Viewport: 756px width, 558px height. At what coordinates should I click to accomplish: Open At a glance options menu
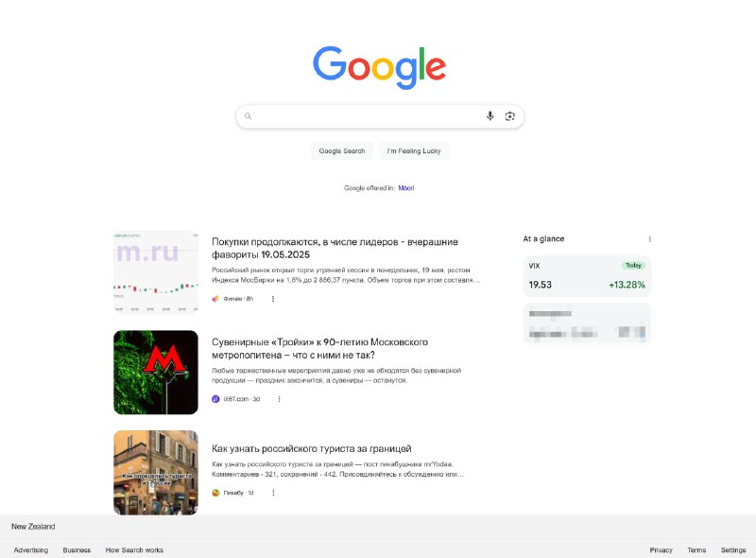(x=649, y=239)
